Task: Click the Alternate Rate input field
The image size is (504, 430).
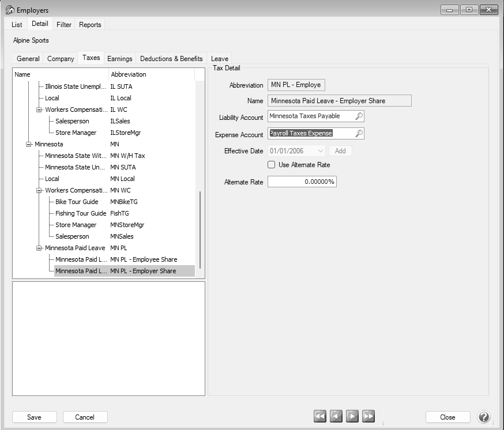Action: 302,182
